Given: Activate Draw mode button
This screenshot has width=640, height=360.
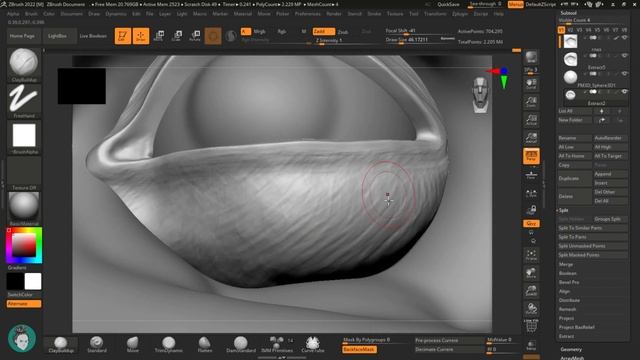Looking at the screenshot, I should [x=141, y=36].
